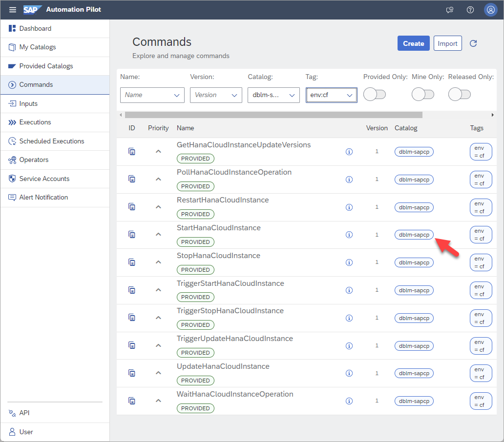Toggle the Mine Only switch

tap(423, 94)
